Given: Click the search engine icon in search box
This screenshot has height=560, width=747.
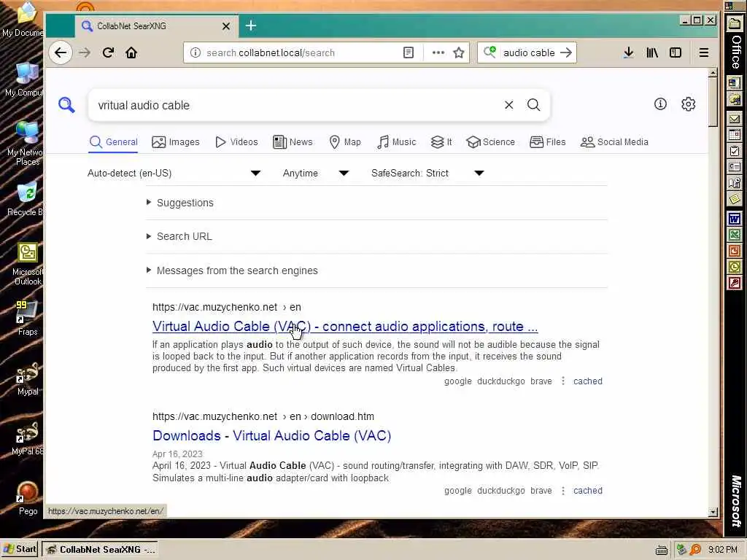Looking at the screenshot, I should (x=489, y=52).
